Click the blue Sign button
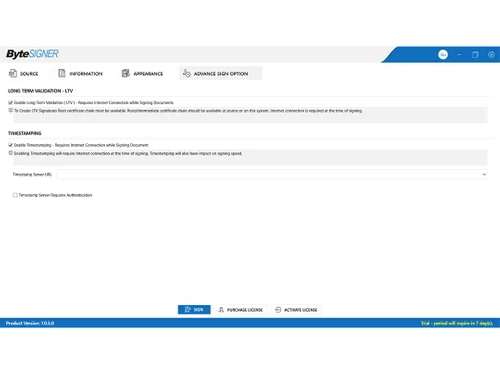500x375 pixels. pos(194,310)
